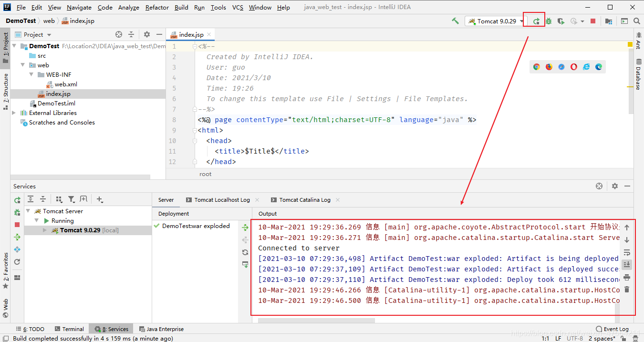This screenshot has height=342, width=644.
Task: Open the Tomcat 9.0.29 run configuration dropdown
Action: 495,21
